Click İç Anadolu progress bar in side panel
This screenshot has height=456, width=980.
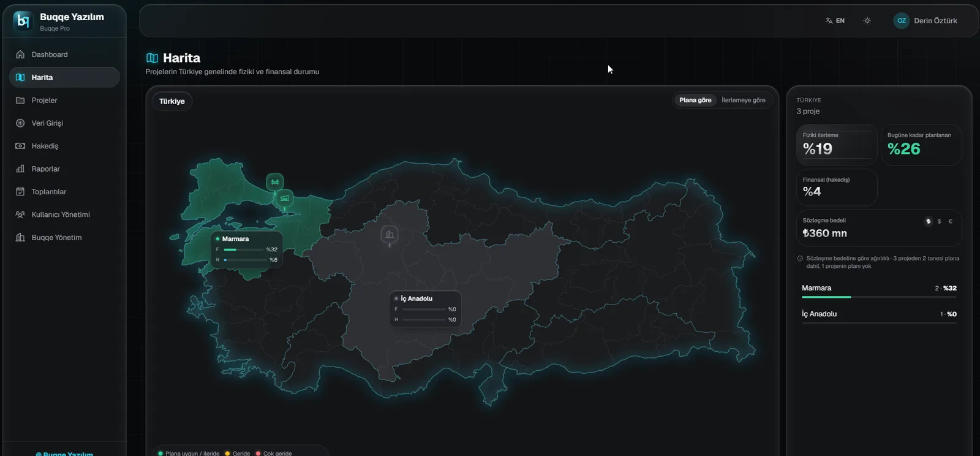[879, 323]
